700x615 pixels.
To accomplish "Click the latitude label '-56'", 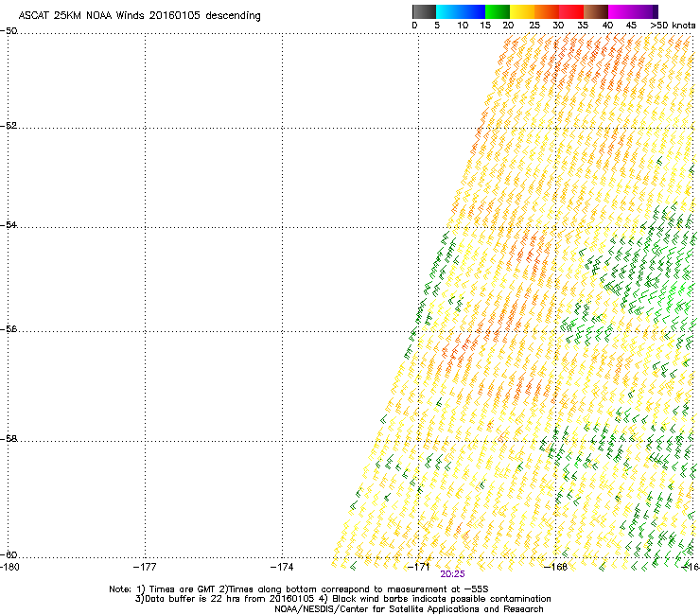I will (x=9, y=328).
